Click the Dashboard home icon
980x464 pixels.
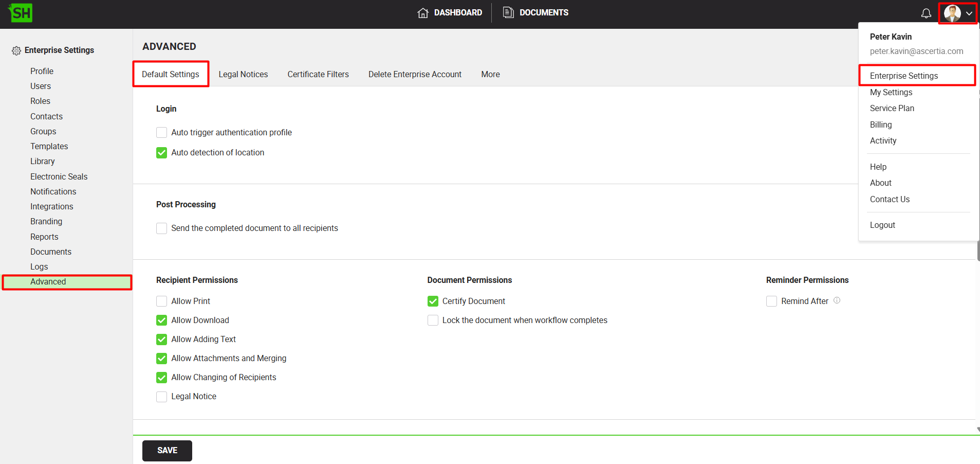422,13
